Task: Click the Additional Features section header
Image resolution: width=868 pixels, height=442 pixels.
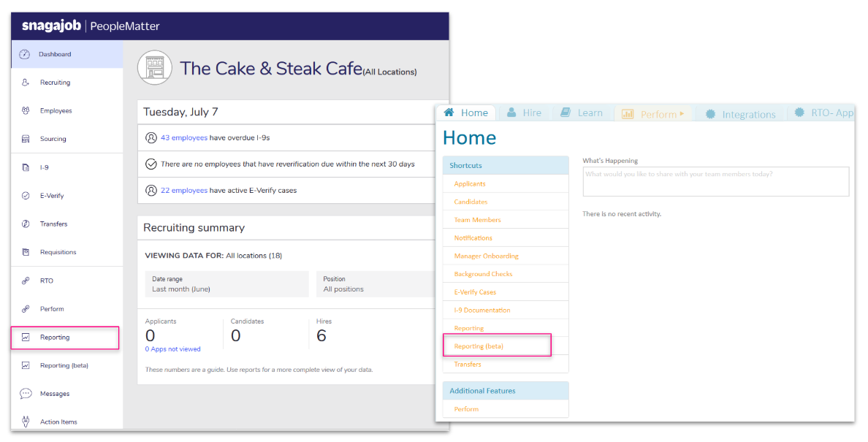Action: pos(506,391)
